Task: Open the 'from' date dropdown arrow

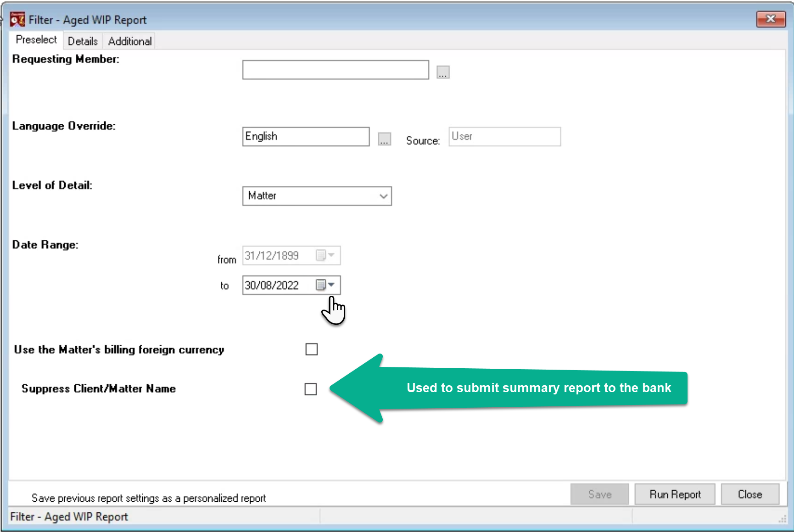Action: (331, 255)
